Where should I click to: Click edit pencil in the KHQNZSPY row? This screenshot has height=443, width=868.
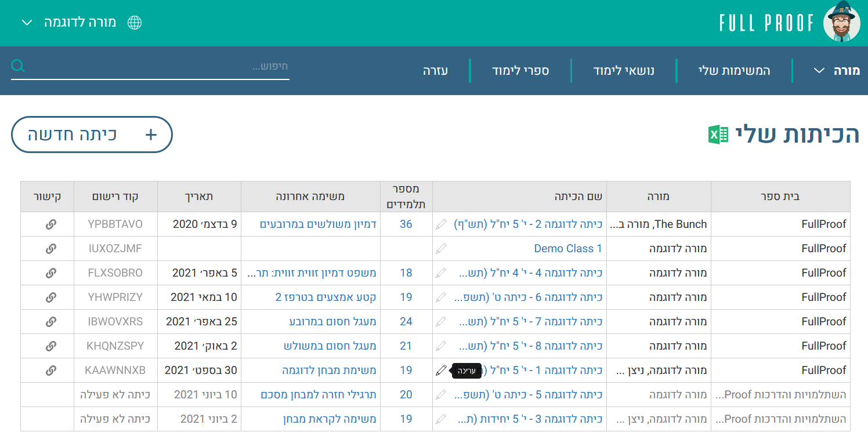coord(442,346)
